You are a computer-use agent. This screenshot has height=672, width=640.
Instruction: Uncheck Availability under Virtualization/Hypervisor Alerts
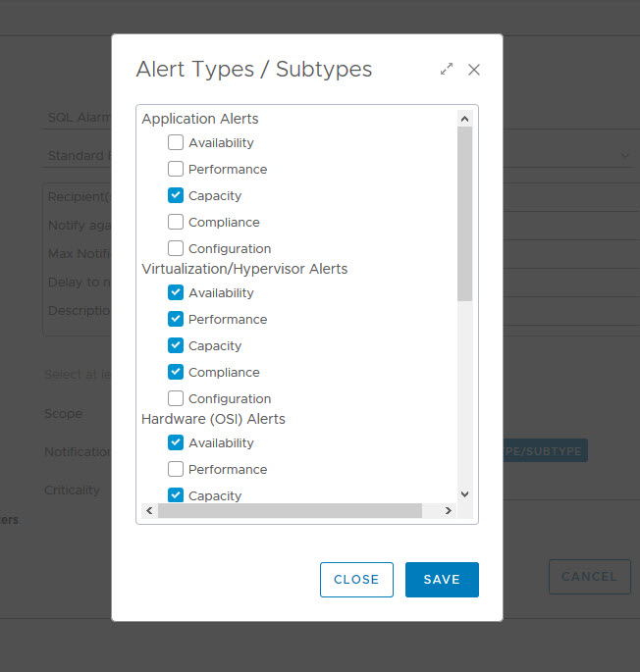click(x=176, y=292)
